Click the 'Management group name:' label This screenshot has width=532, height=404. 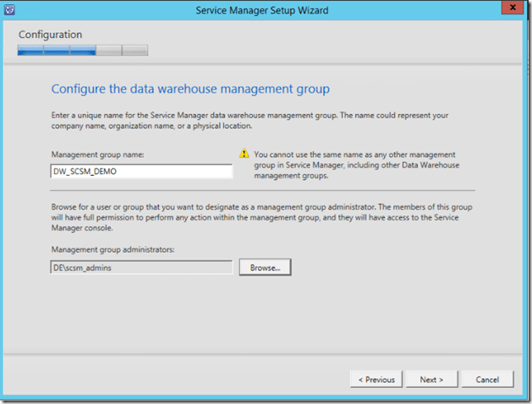tap(97, 155)
